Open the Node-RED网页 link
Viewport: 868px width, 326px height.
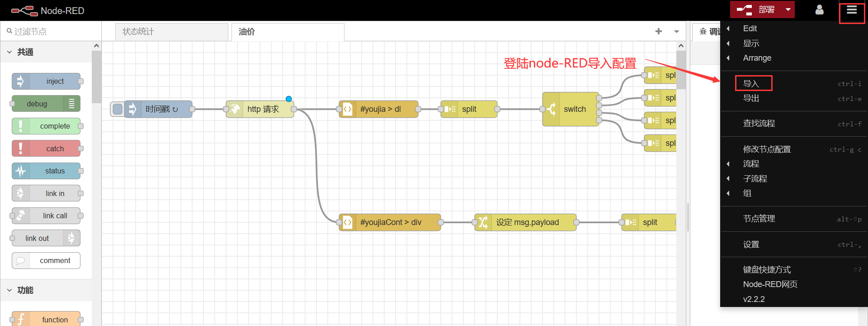click(770, 284)
